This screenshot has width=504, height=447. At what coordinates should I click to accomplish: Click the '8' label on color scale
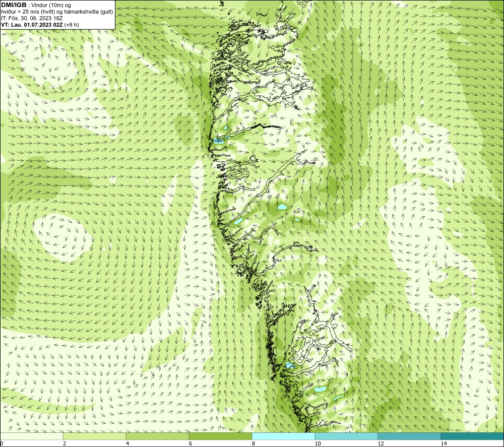[x=254, y=443]
